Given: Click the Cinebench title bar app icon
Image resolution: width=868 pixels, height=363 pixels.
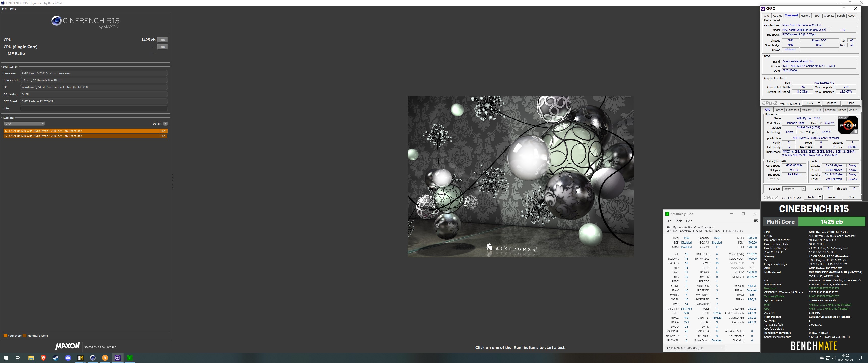Looking at the screenshot, I should click(3, 3).
